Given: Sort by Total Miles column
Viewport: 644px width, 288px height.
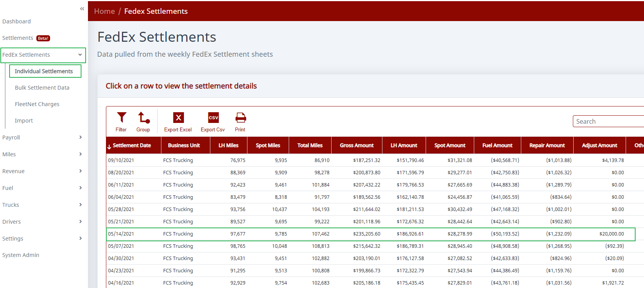Looking at the screenshot, I should pyautogui.click(x=310, y=146).
